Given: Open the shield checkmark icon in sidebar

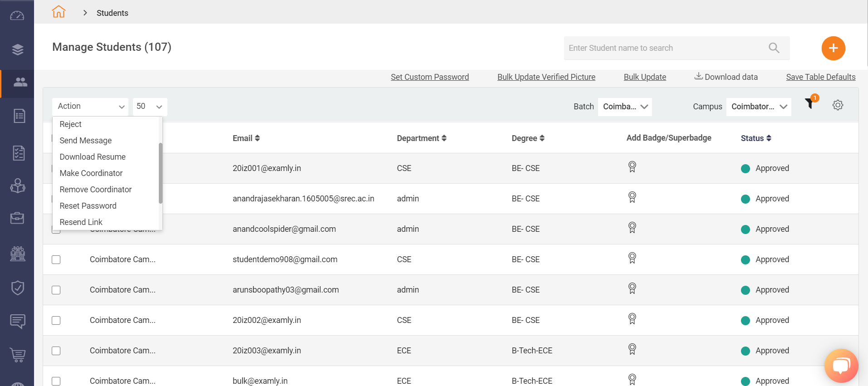Looking at the screenshot, I should [17, 288].
